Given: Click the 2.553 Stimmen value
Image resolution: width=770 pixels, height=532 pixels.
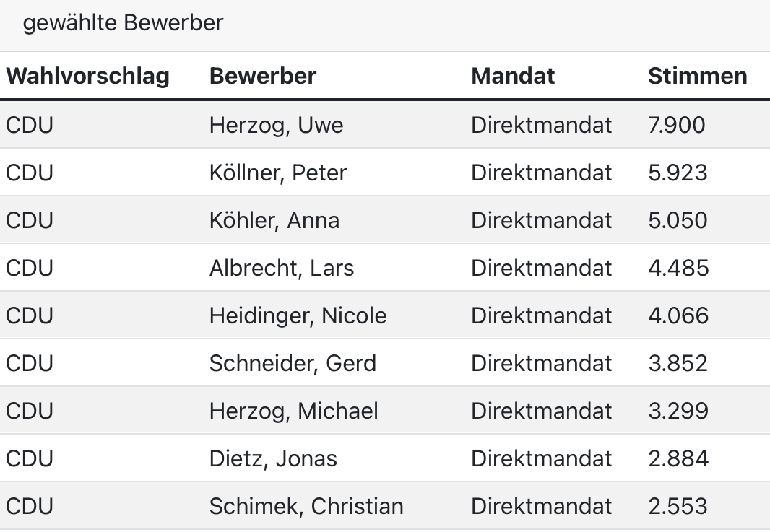Looking at the screenshot, I should pos(678,506).
